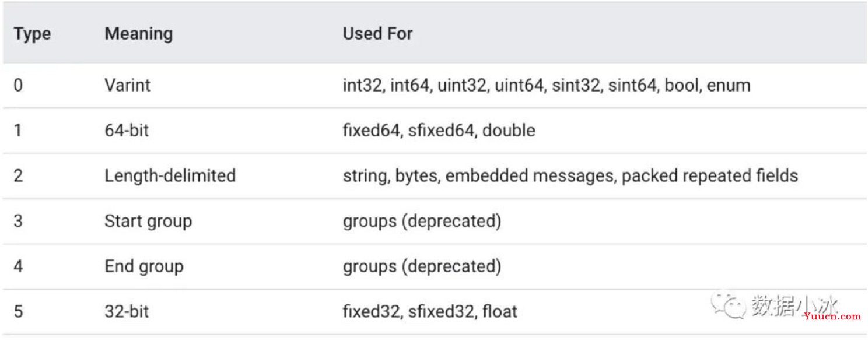This screenshot has height=348, width=868.
Task: Click type number 2 in the Length-delimited row
Action: pyautogui.click(x=18, y=175)
